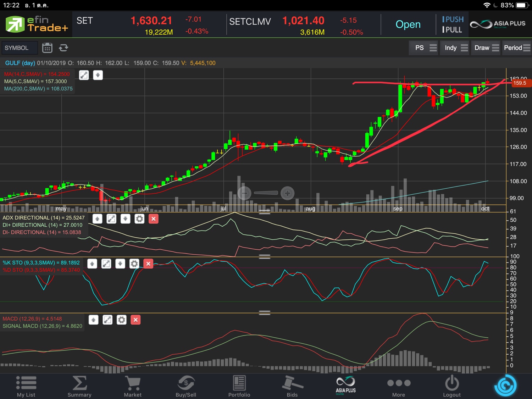The width and height of the screenshot is (532, 399).
Task: Enable PUSH data mode
Action: tap(453, 19)
